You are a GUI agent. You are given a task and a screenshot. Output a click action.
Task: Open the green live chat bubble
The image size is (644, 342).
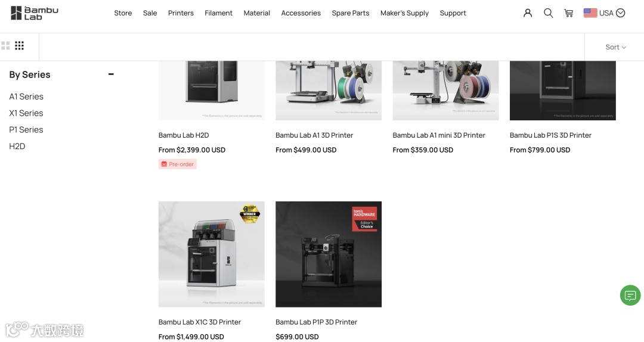coord(630,295)
